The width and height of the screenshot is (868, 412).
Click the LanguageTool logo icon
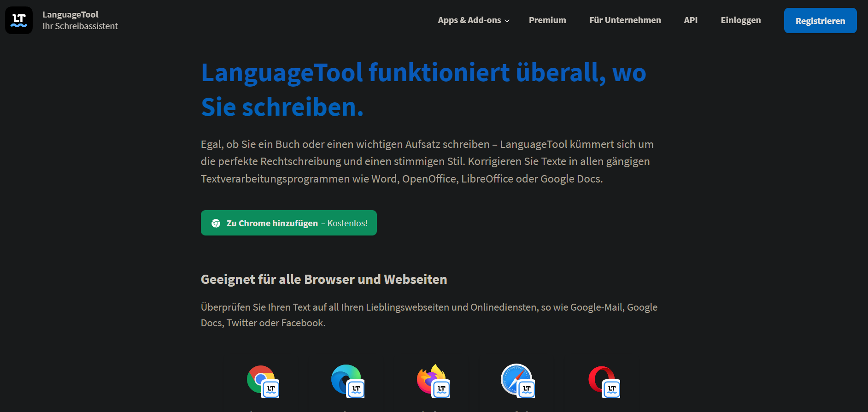19,20
